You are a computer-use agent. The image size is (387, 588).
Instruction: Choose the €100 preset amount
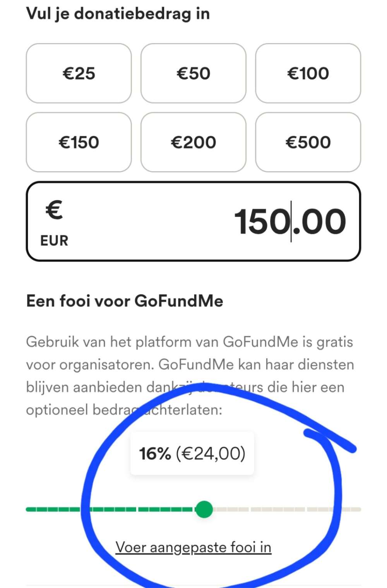click(308, 73)
